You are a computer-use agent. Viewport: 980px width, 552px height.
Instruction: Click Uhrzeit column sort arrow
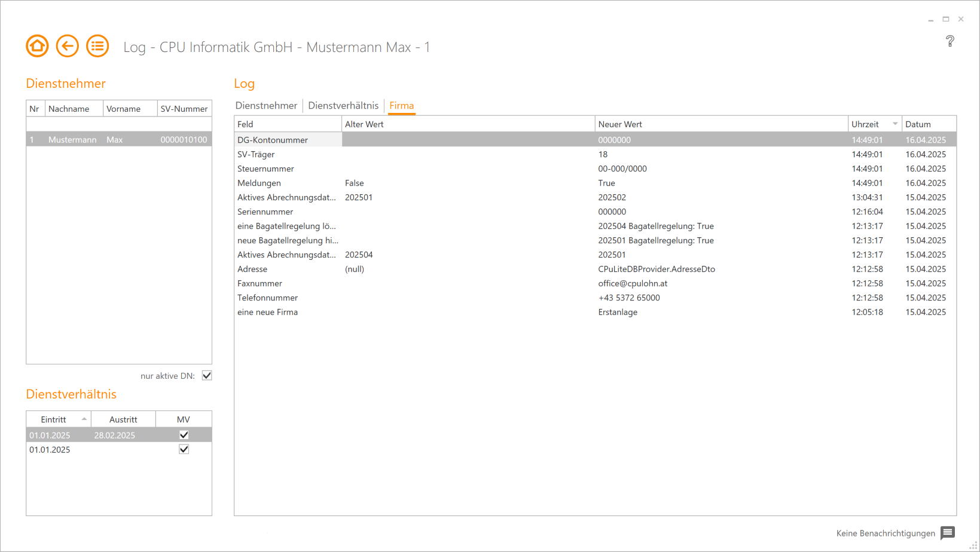point(895,124)
